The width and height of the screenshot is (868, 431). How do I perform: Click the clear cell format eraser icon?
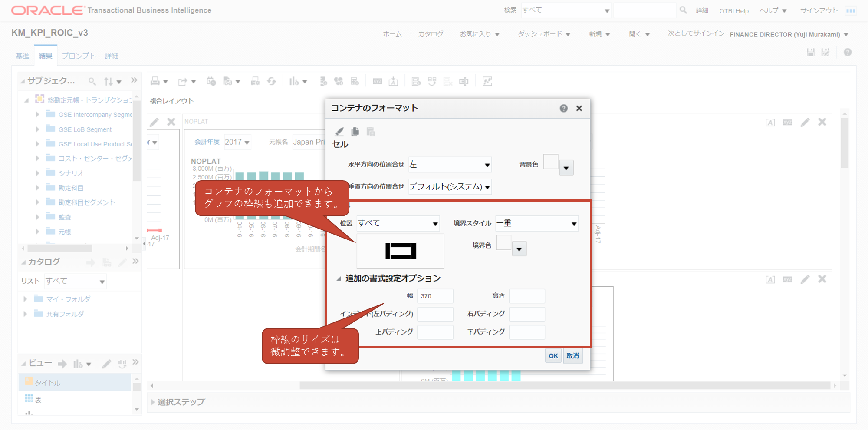coord(339,132)
